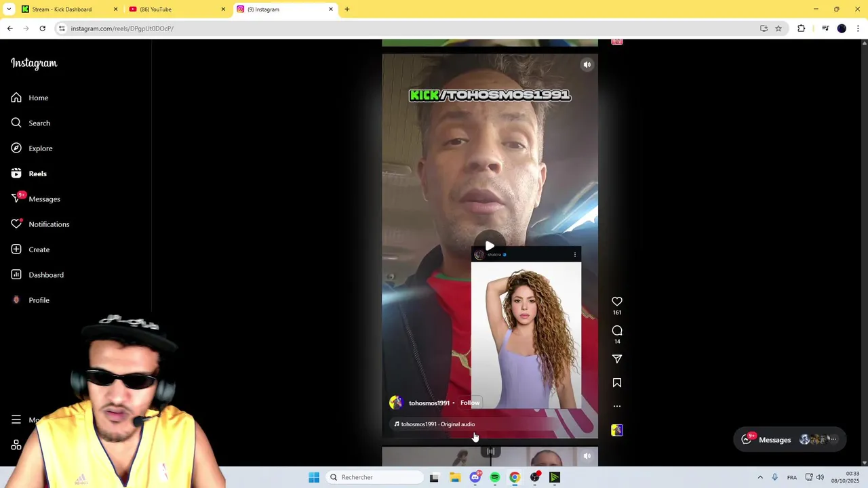Like the reel with the heart icon

pyautogui.click(x=617, y=302)
